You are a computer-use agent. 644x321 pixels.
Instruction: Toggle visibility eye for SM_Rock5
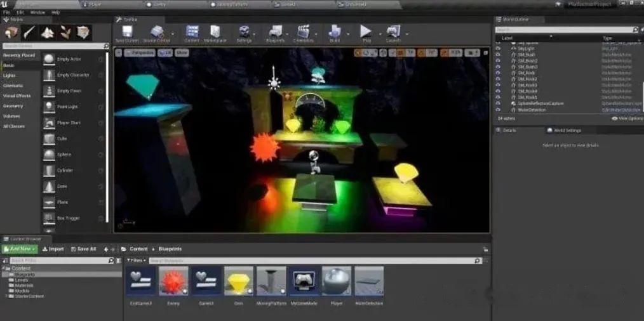coord(498,97)
